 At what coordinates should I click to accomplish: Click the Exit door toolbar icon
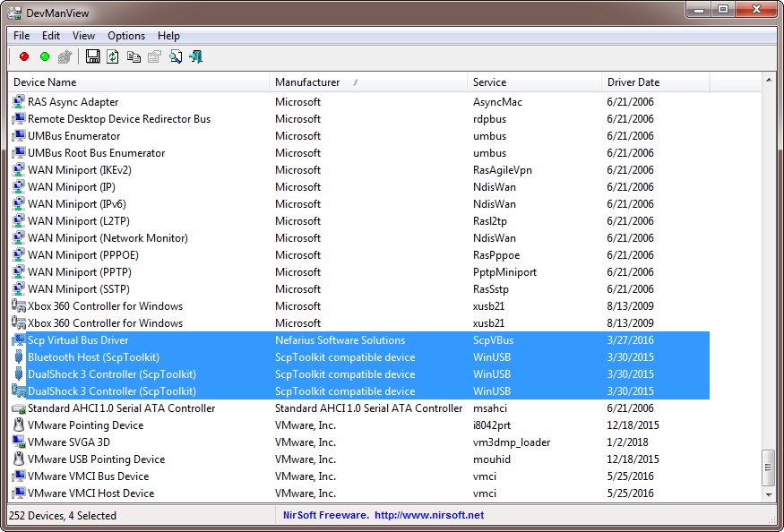pyautogui.click(x=196, y=56)
